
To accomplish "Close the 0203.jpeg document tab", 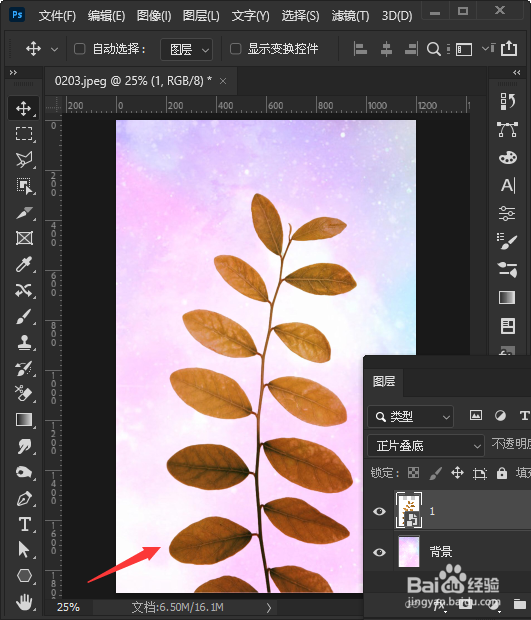I will tap(223, 81).
